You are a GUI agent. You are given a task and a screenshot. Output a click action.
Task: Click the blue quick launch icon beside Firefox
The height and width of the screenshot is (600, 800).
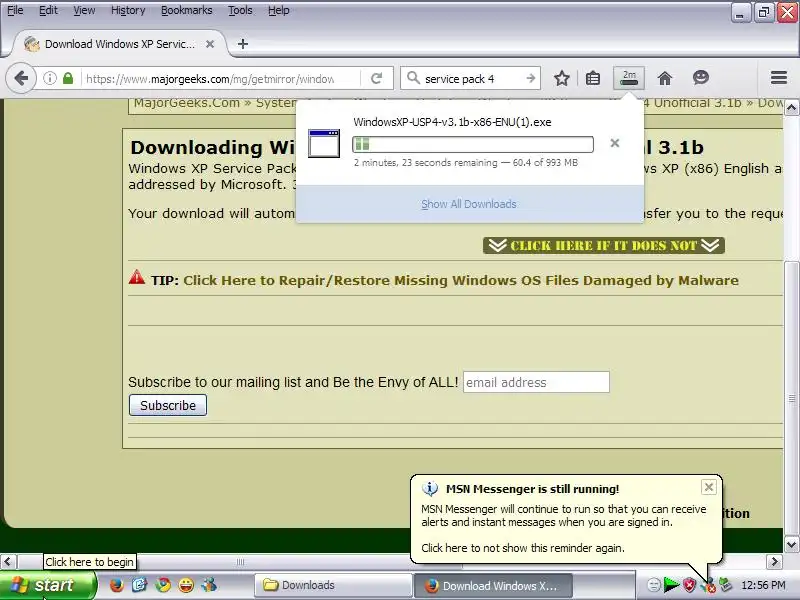pyautogui.click(x=140, y=585)
